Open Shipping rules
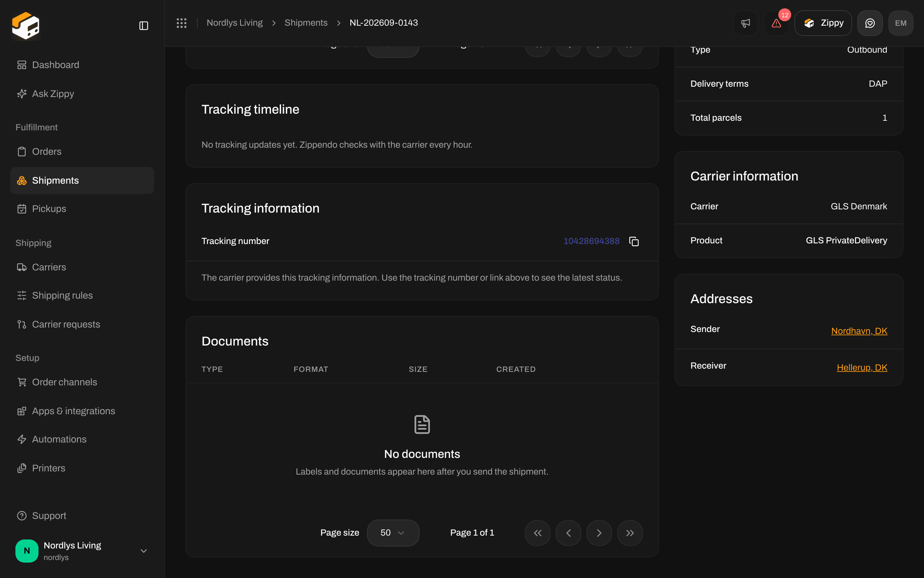924x578 pixels. pyautogui.click(x=82, y=295)
